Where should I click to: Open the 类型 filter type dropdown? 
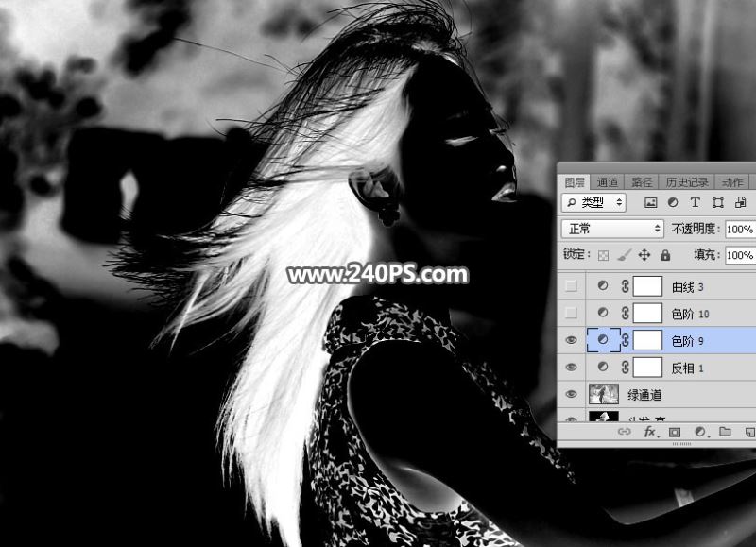click(594, 203)
